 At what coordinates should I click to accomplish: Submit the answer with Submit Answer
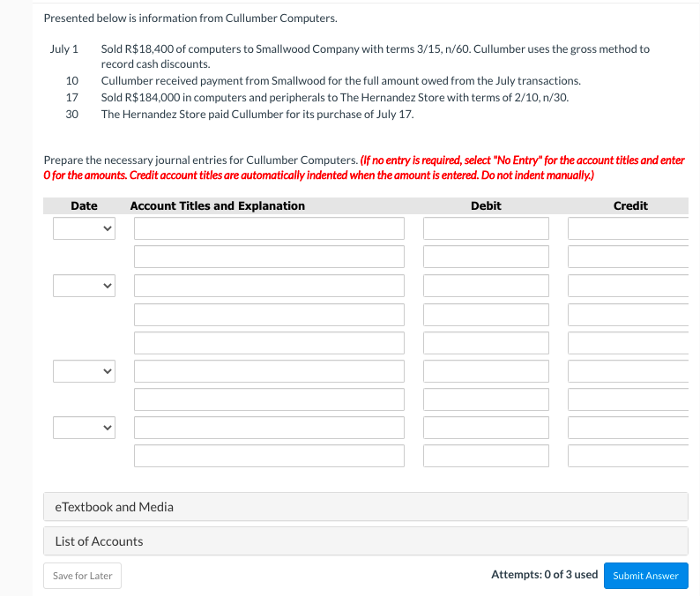646,576
